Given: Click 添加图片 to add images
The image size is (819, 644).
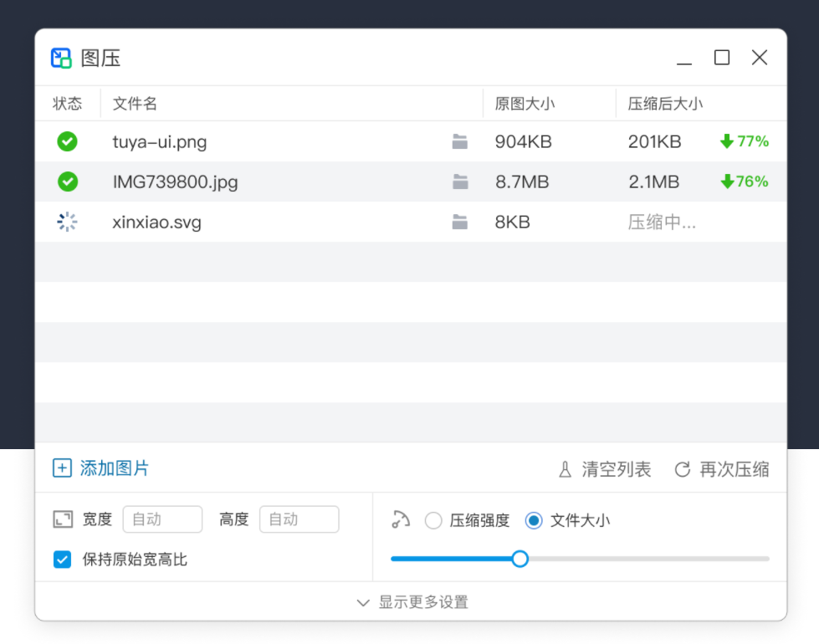Looking at the screenshot, I should 101,468.
